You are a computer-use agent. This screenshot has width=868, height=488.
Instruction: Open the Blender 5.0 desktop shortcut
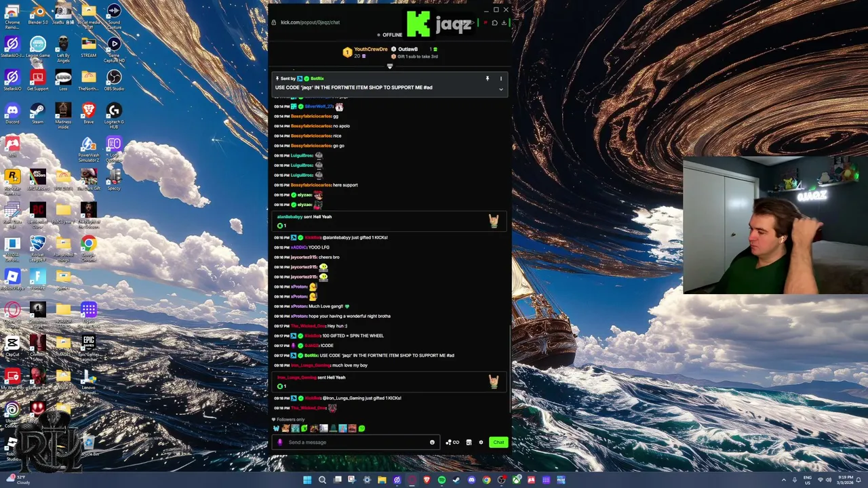coord(37,15)
